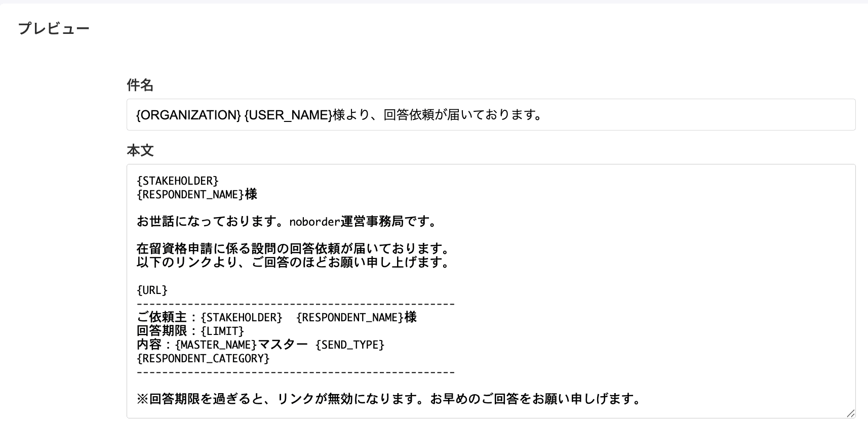Click the 件名 label
Viewport: 868px width, 424px height.
[140, 85]
